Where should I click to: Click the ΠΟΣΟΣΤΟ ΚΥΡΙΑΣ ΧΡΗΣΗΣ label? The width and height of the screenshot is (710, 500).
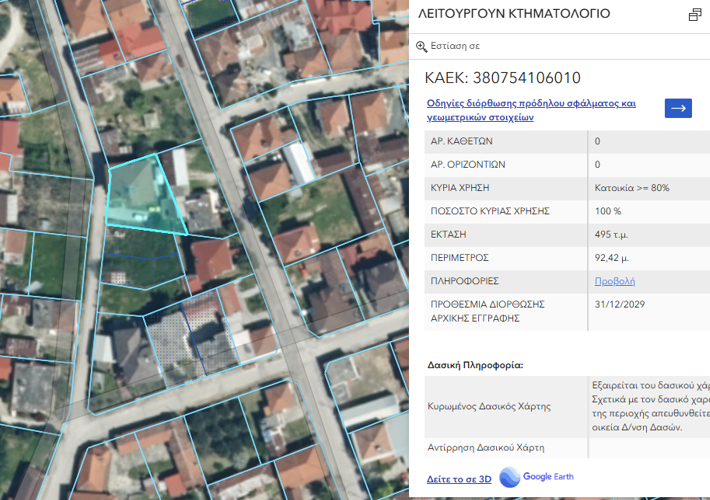[x=490, y=211]
